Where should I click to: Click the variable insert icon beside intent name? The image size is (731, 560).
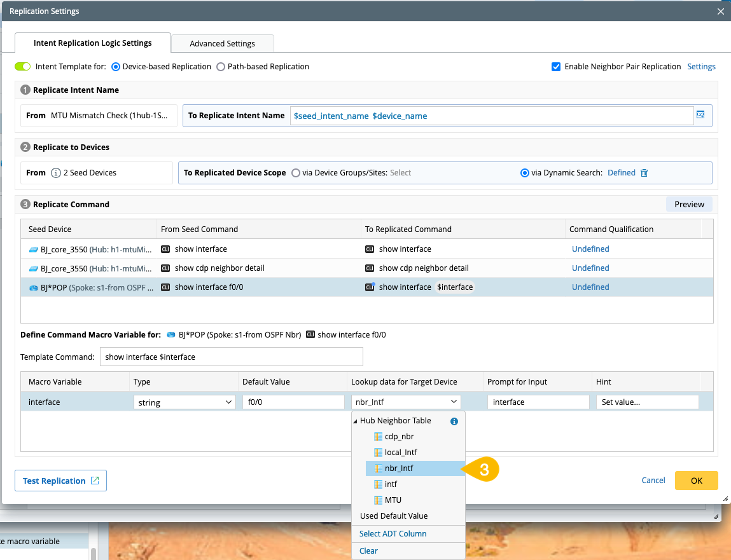point(700,115)
